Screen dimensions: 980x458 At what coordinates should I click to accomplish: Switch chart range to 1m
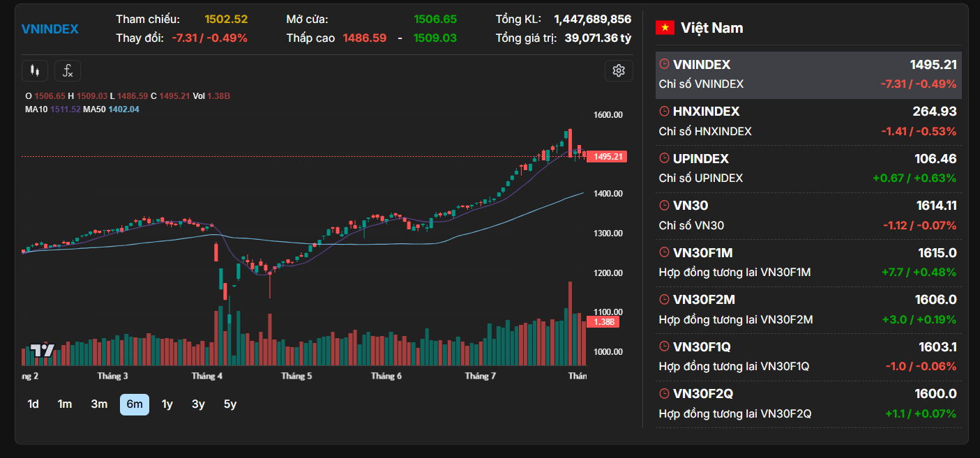click(x=65, y=404)
